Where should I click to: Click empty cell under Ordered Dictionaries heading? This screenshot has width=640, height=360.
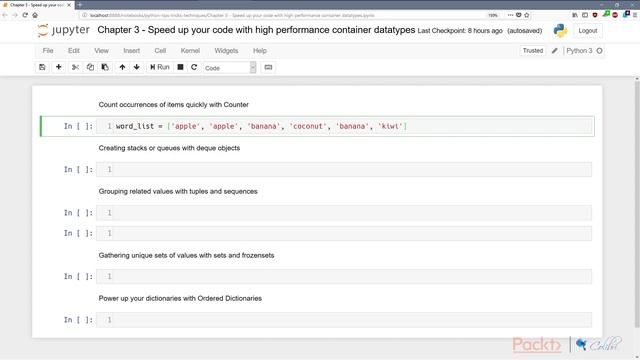pyautogui.click(x=344, y=320)
